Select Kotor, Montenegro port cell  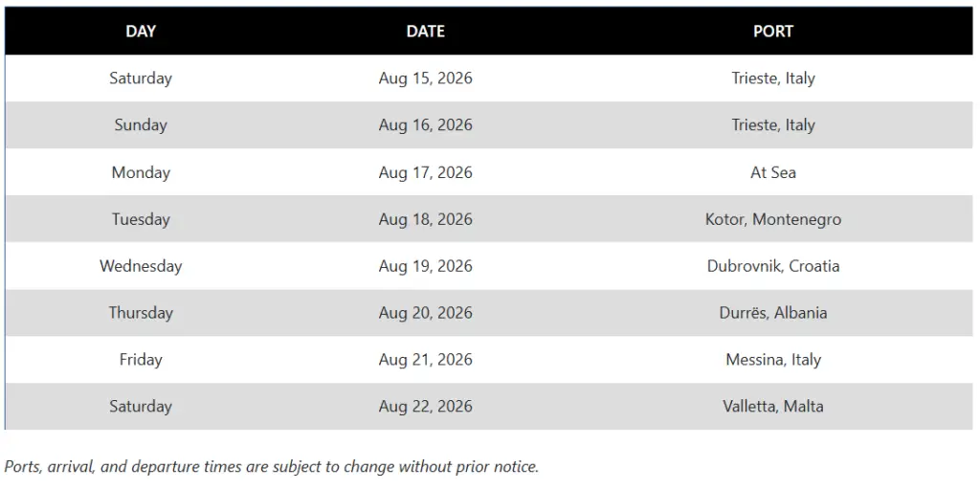pos(773,219)
